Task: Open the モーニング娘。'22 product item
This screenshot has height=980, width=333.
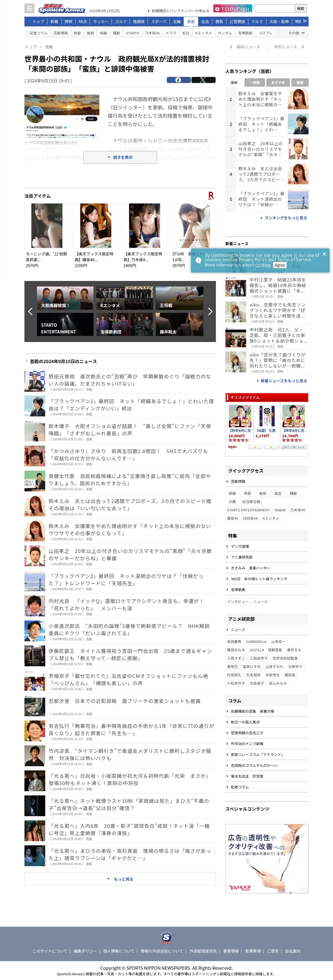Action: point(47,235)
